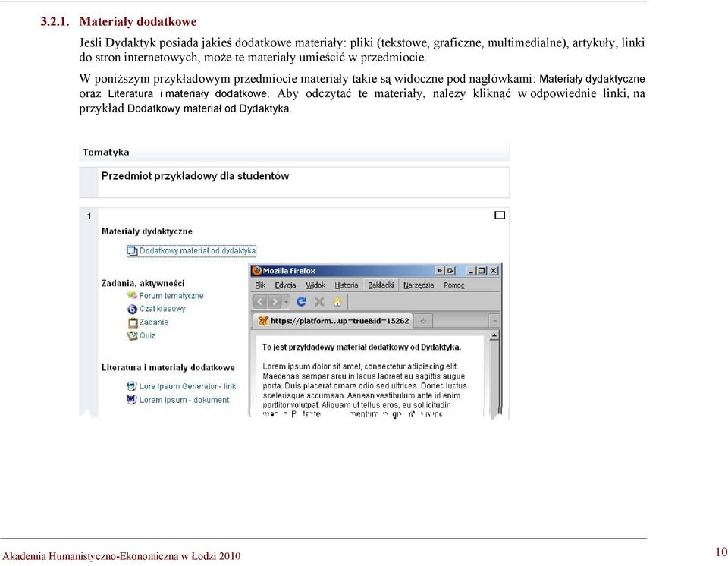
Task: Click footer Akademia Humanistyczno-Ekonomiczna w Łodzi 2010
Action: pyautogui.click(x=121, y=556)
